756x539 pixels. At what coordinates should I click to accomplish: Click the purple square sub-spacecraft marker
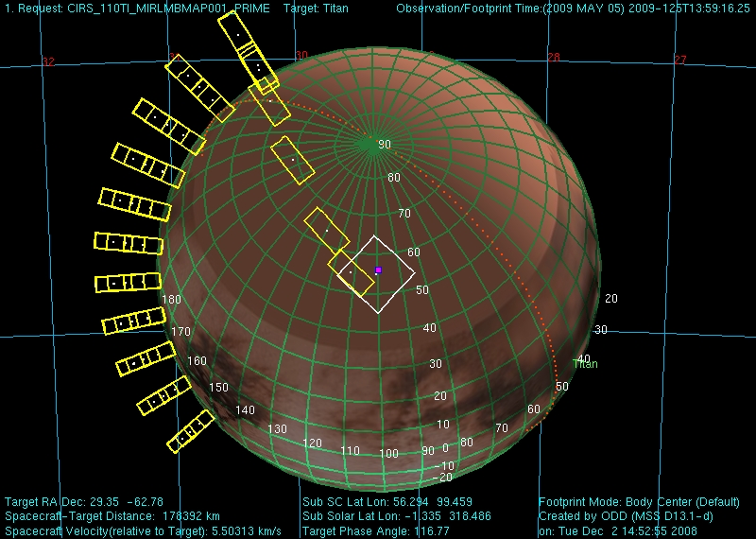(x=379, y=270)
